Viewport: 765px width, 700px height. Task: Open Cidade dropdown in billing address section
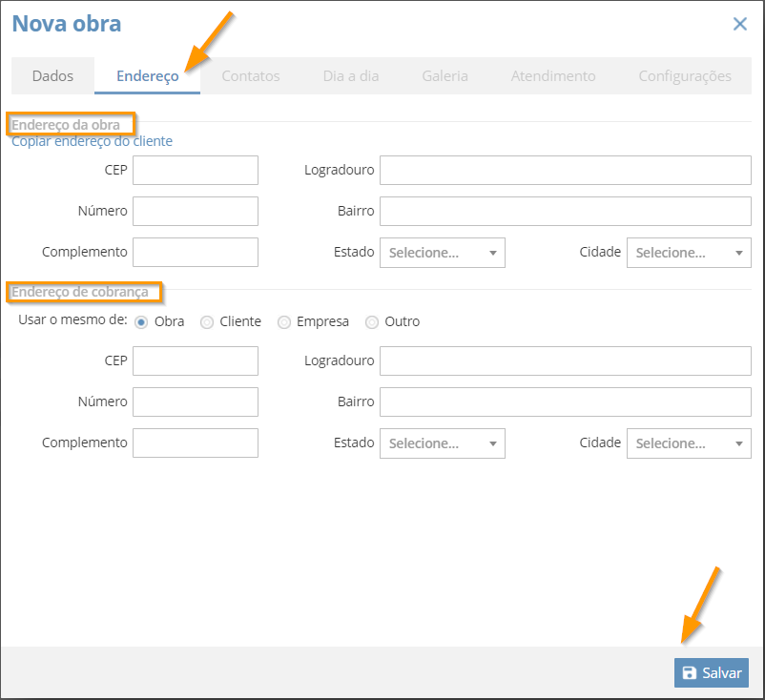pyautogui.click(x=689, y=443)
